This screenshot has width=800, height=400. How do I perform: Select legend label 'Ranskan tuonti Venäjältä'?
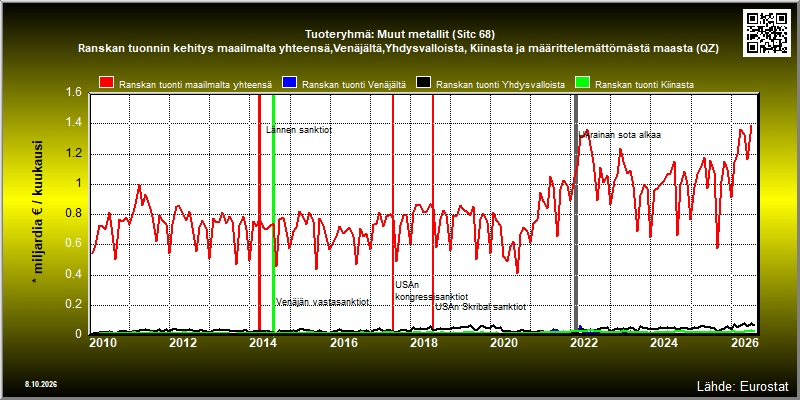click(x=354, y=85)
